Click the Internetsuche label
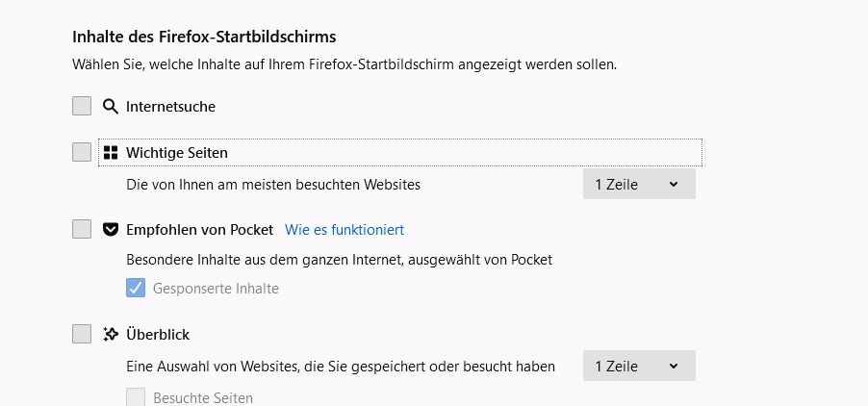868x406 pixels. pos(170,107)
